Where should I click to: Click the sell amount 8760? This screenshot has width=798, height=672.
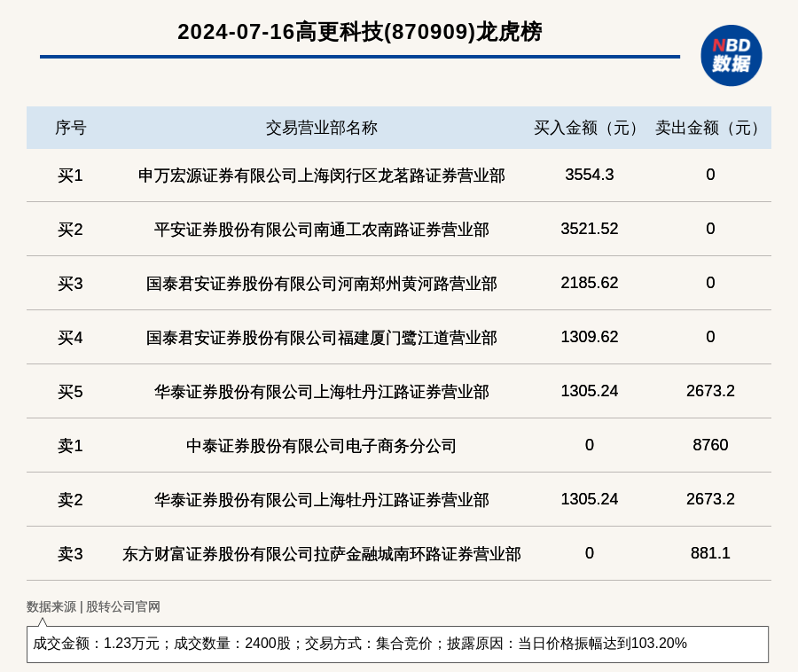click(x=710, y=445)
